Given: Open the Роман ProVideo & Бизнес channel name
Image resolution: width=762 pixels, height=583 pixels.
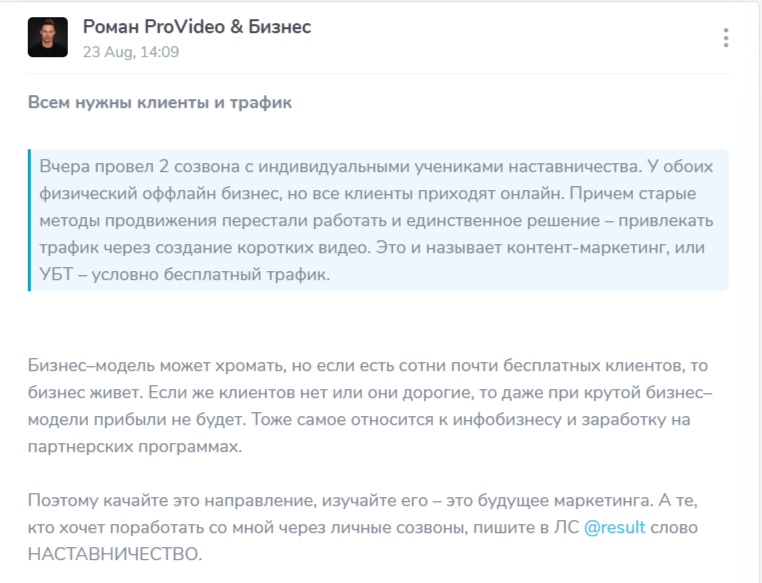Looking at the screenshot, I should (197, 27).
